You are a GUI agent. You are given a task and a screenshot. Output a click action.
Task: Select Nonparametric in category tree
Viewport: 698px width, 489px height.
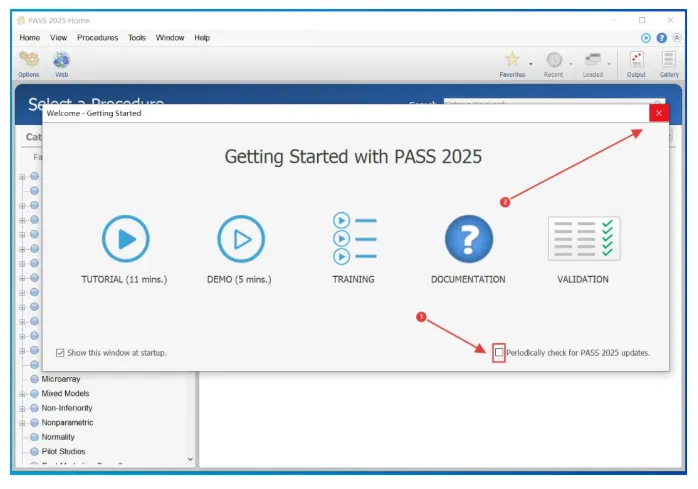point(67,422)
